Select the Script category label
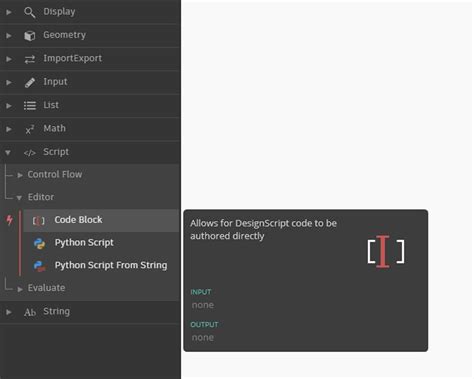This screenshot has height=379, width=474. click(56, 152)
